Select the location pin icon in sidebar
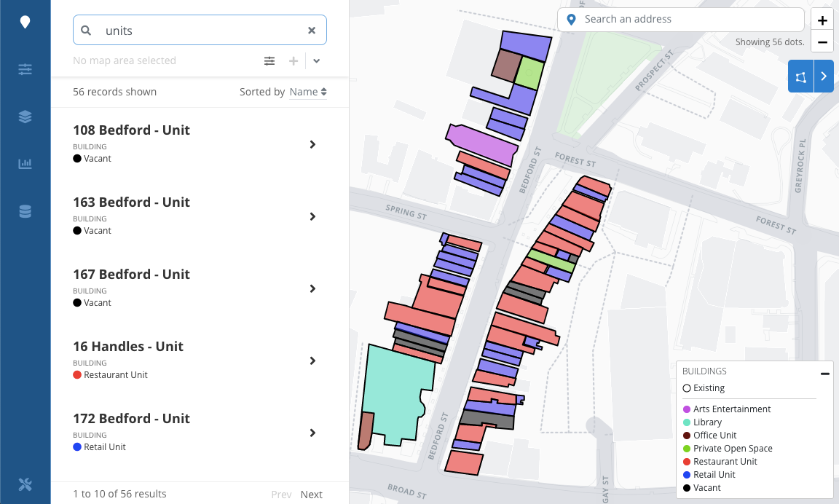839x504 pixels. tap(25, 22)
